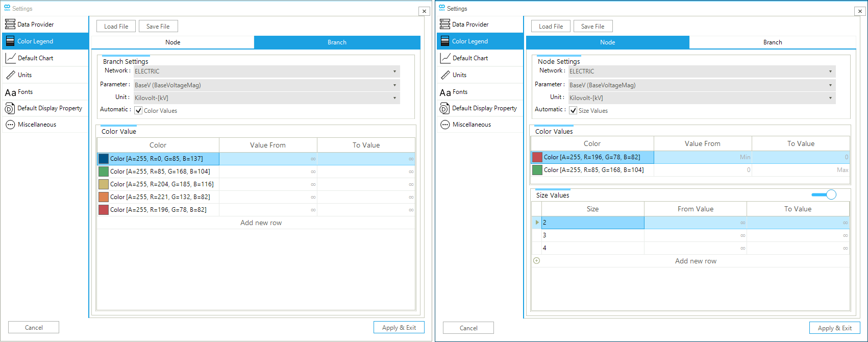Open Data Provider icon in right window
Image resolution: width=868 pixels, height=342 pixels.
point(445,24)
